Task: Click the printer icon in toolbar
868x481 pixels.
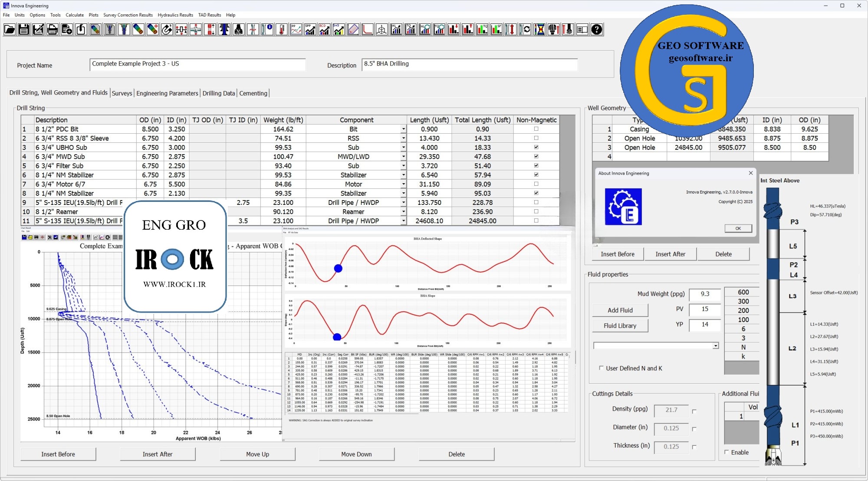Action: (x=53, y=30)
